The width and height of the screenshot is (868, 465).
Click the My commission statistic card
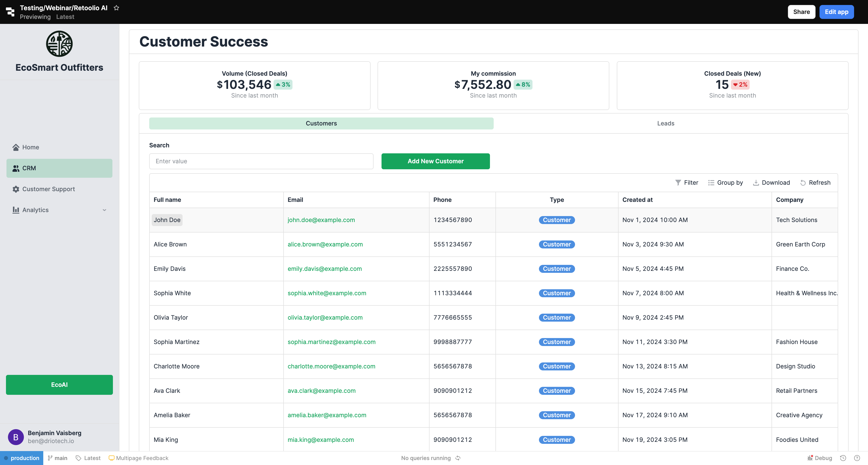pyautogui.click(x=493, y=85)
